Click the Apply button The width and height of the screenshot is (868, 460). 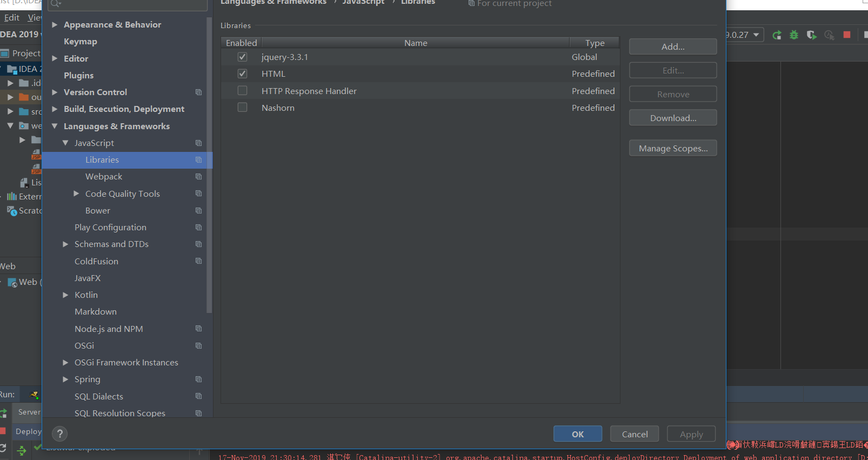coord(691,434)
